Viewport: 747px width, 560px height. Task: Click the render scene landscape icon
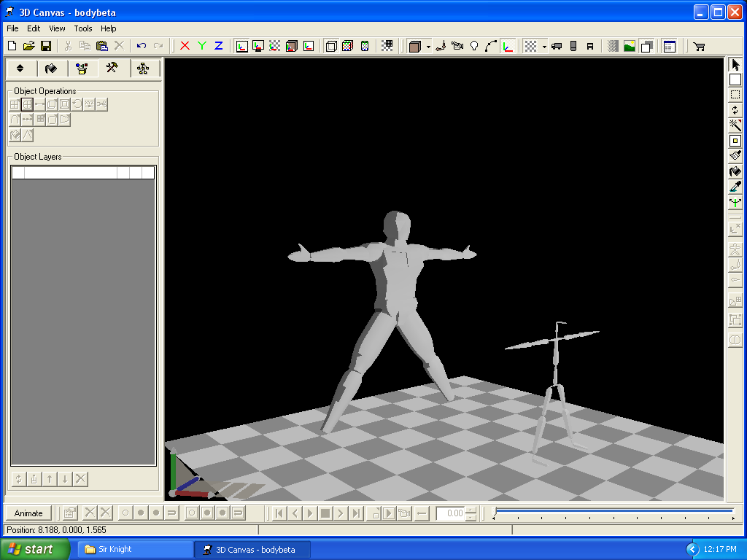pos(629,46)
